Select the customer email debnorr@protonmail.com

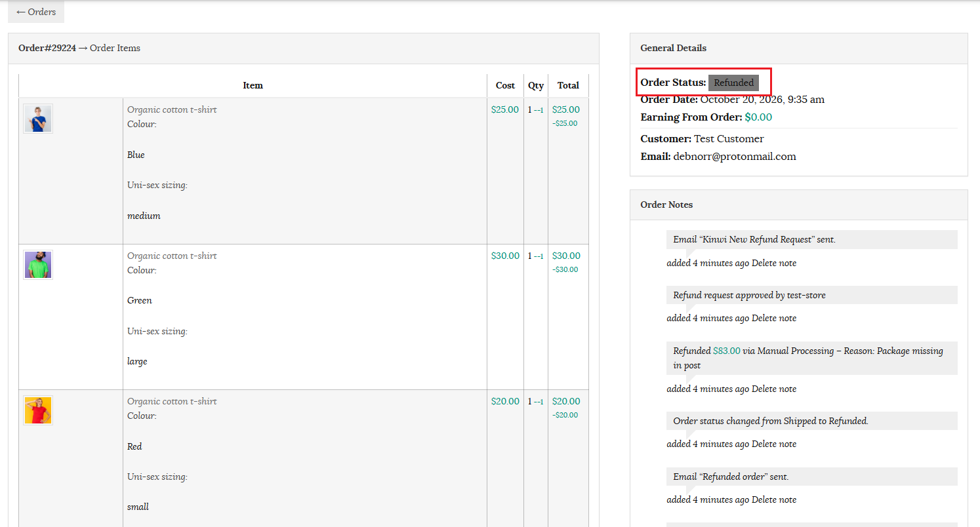(x=735, y=157)
